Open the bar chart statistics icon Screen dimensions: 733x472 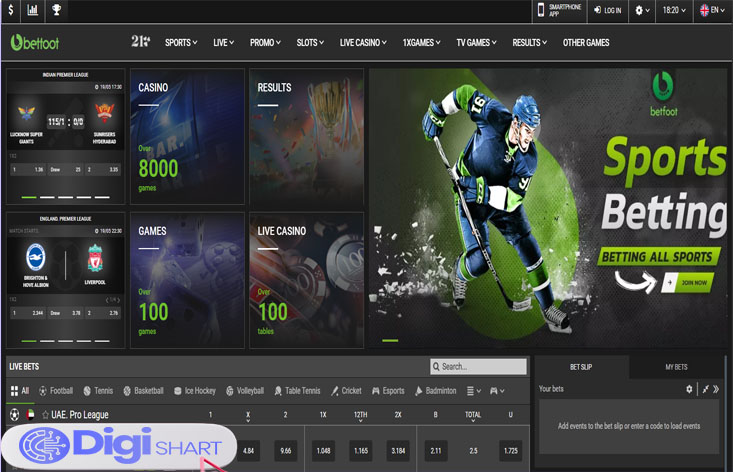[x=33, y=10]
